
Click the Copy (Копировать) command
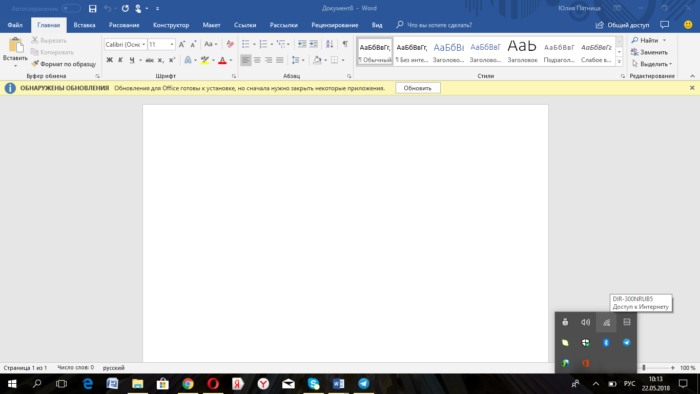click(52, 52)
